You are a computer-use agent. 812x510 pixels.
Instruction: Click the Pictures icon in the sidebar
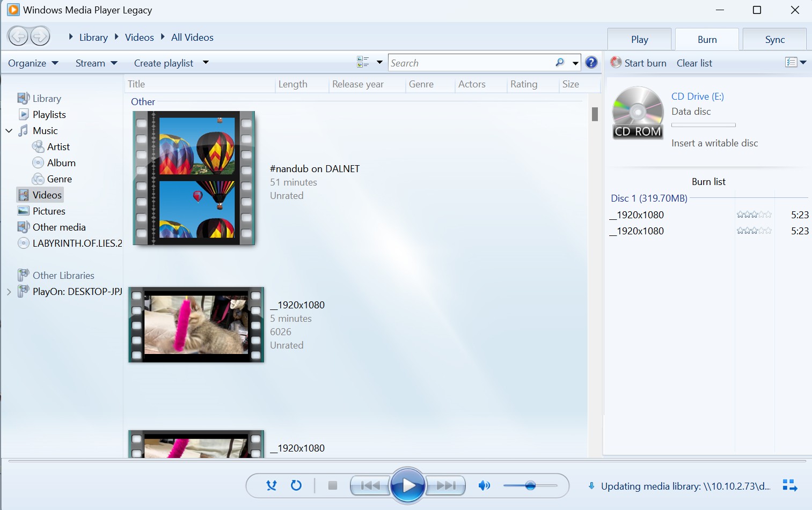coord(24,211)
